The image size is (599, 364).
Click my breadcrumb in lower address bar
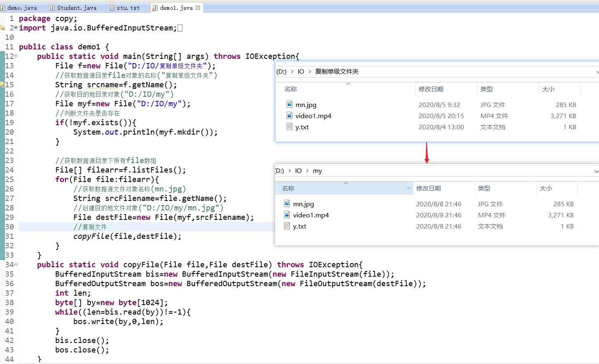[x=317, y=171]
